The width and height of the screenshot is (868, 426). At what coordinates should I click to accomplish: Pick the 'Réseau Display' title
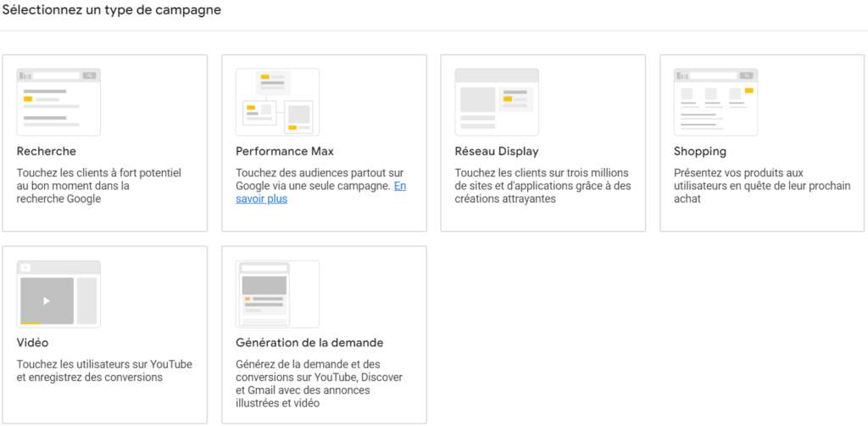click(x=497, y=151)
